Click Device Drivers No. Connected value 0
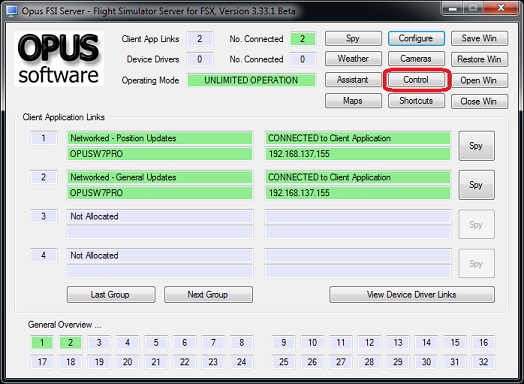This screenshot has width=524, height=384. point(302,59)
